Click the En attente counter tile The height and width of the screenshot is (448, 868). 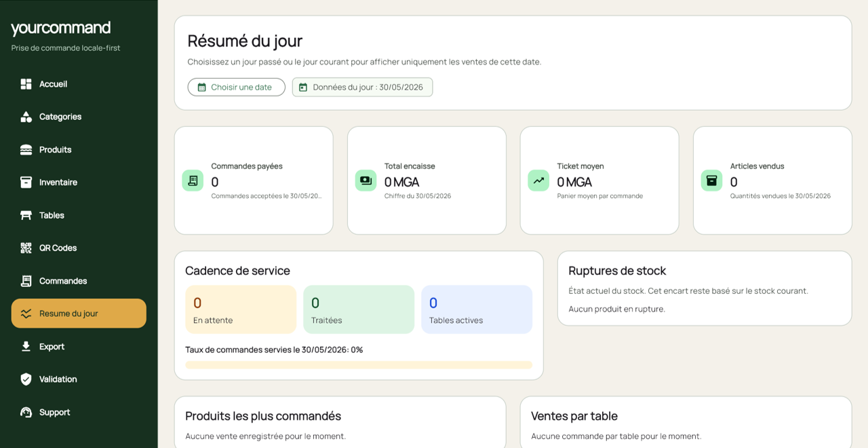click(x=241, y=310)
